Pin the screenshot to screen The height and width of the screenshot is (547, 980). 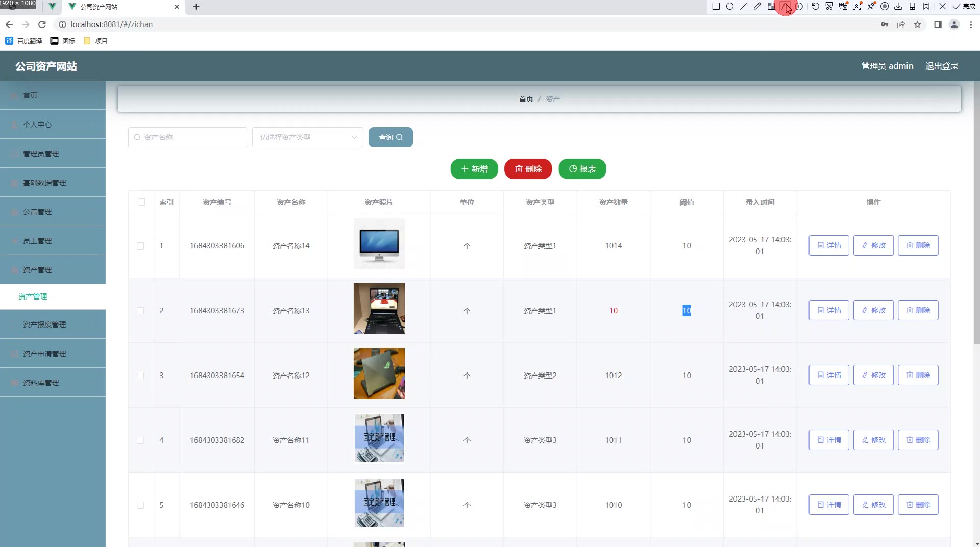click(x=871, y=7)
